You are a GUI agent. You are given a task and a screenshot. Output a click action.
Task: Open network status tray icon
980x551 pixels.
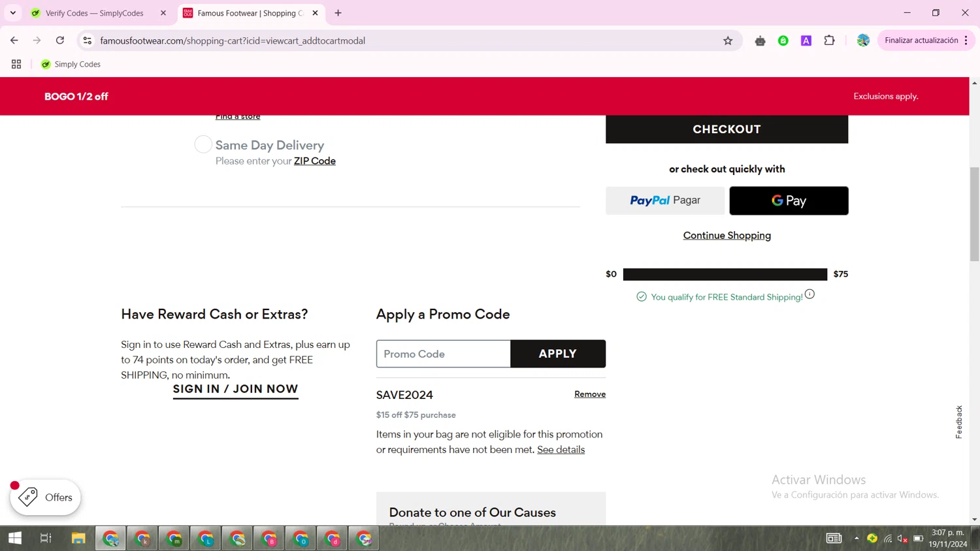[x=888, y=539]
